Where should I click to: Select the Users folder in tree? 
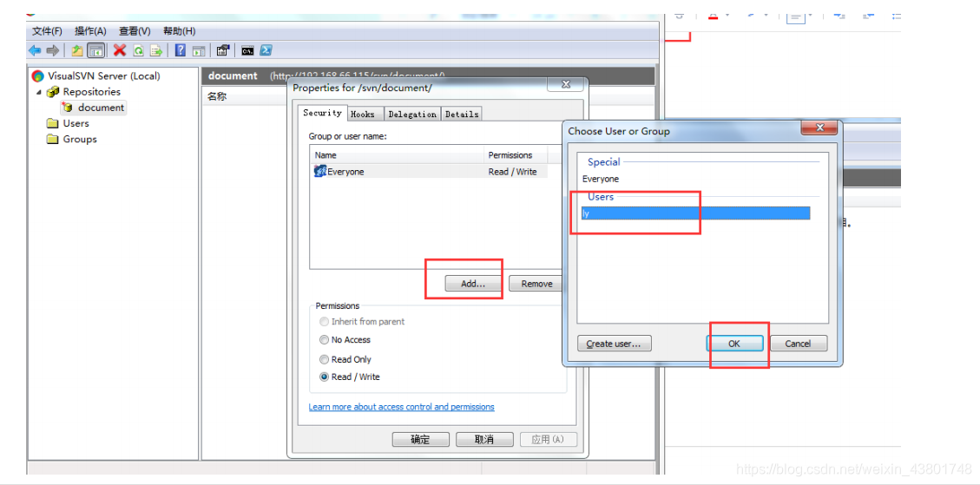pos(76,123)
